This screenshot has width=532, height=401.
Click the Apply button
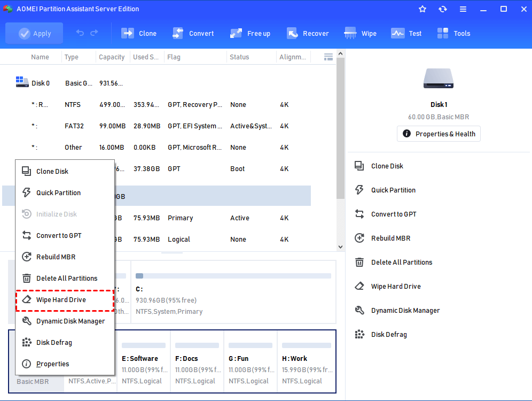[x=34, y=33]
